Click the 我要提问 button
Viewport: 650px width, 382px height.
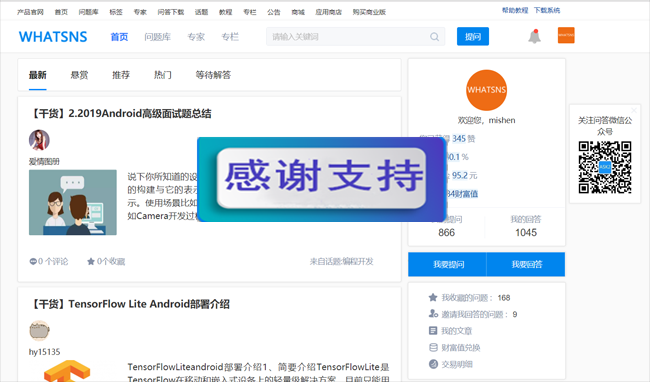pos(447,264)
